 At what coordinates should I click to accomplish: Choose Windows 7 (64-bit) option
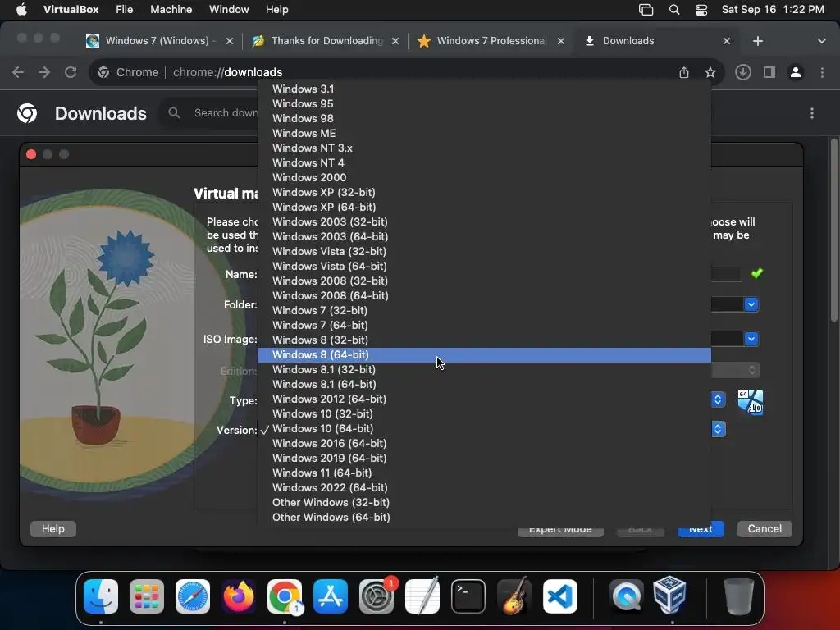point(484,325)
